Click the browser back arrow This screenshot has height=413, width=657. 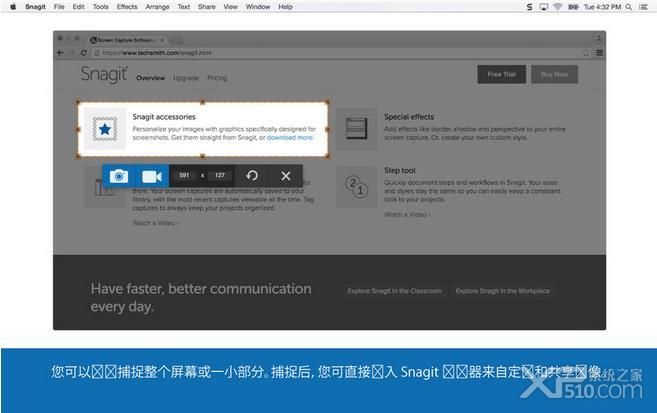coord(60,53)
